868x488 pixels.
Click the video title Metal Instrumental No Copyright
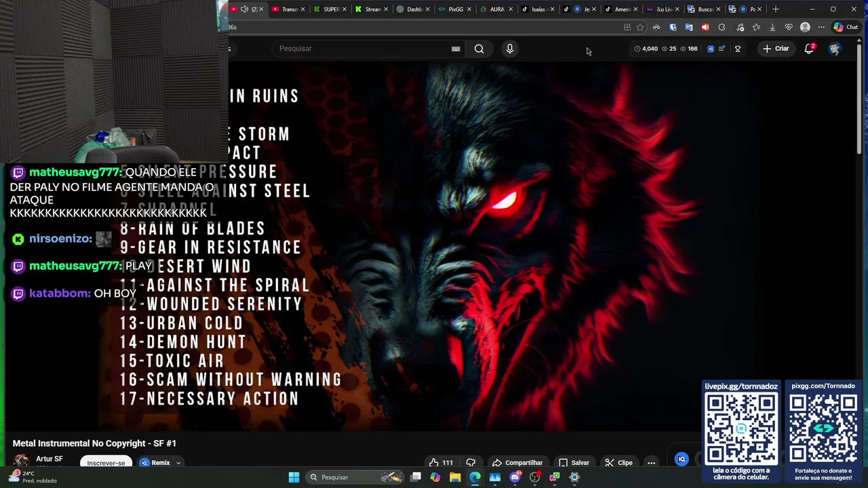pyautogui.click(x=94, y=443)
